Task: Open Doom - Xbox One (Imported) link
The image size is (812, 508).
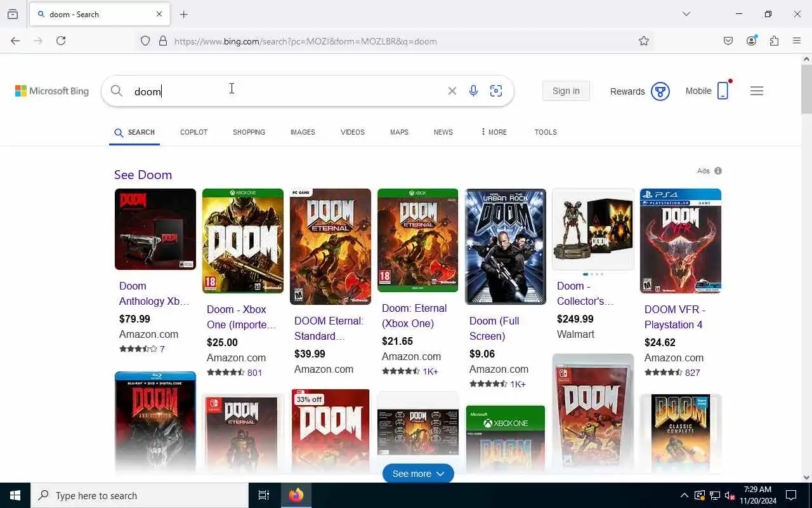Action: point(242,317)
